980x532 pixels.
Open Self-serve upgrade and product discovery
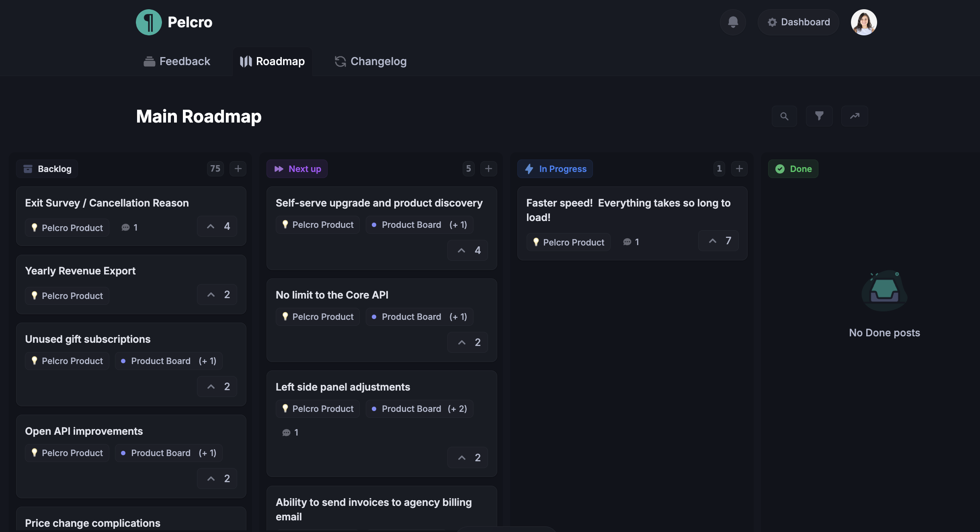pyautogui.click(x=379, y=203)
